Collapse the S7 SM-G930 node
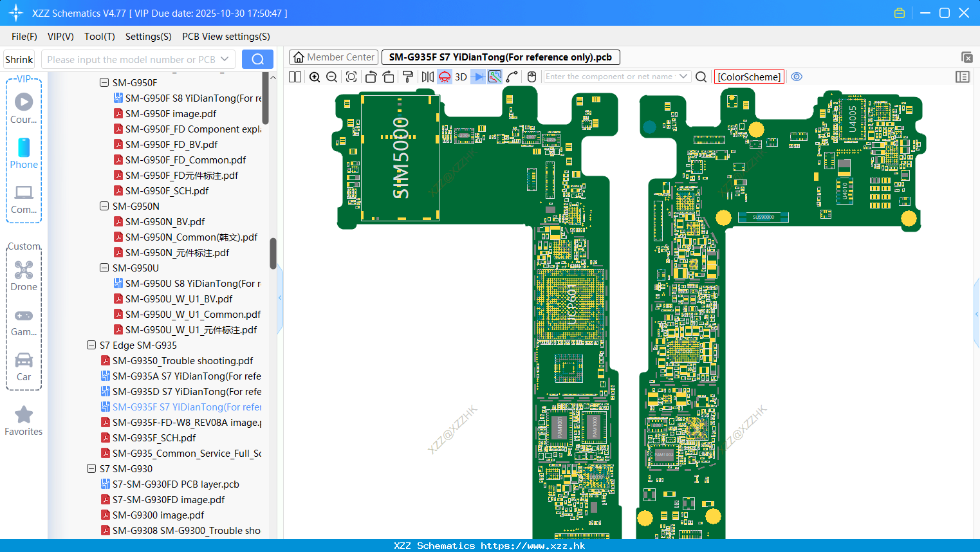Screen dimensions: 980x552 point(91,468)
